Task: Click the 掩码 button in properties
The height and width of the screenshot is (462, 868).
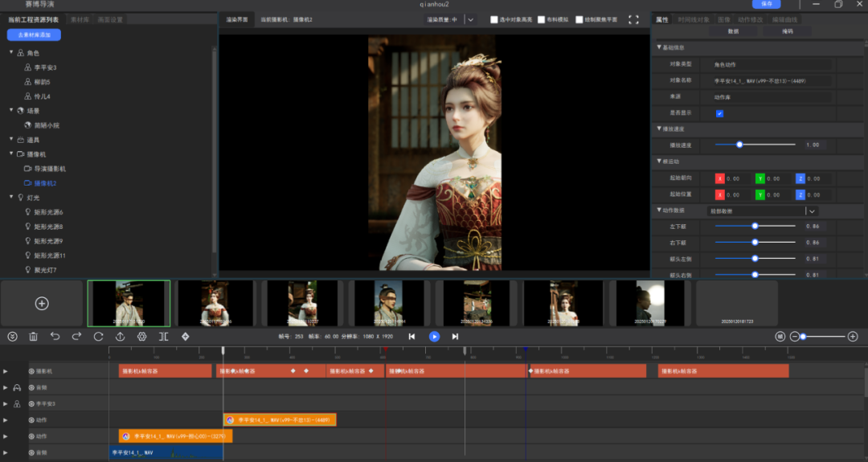Action: click(x=787, y=31)
